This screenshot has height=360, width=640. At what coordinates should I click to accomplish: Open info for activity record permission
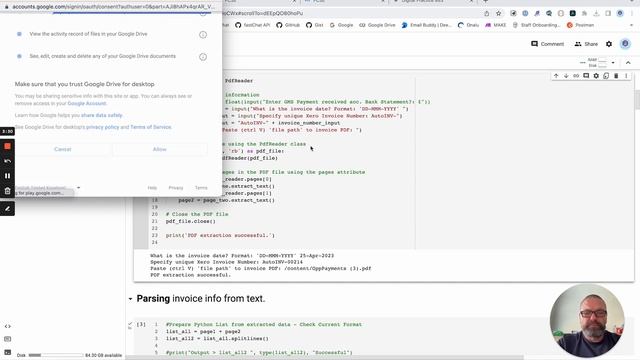203,35
